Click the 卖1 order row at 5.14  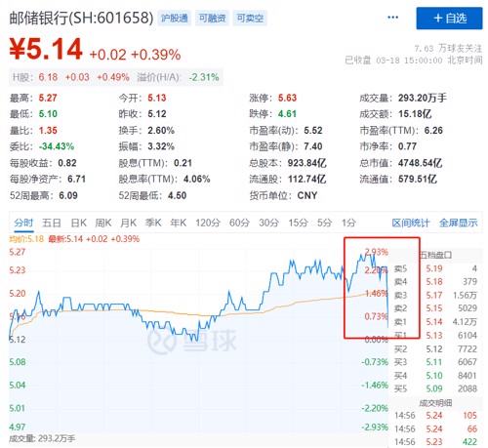pos(435,322)
